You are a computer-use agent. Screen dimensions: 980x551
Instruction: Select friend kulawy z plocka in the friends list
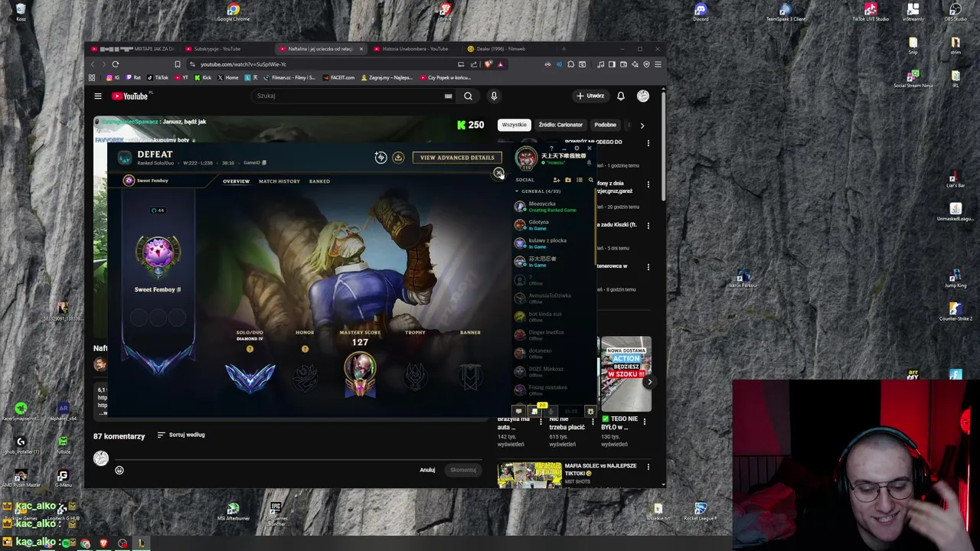551,243
